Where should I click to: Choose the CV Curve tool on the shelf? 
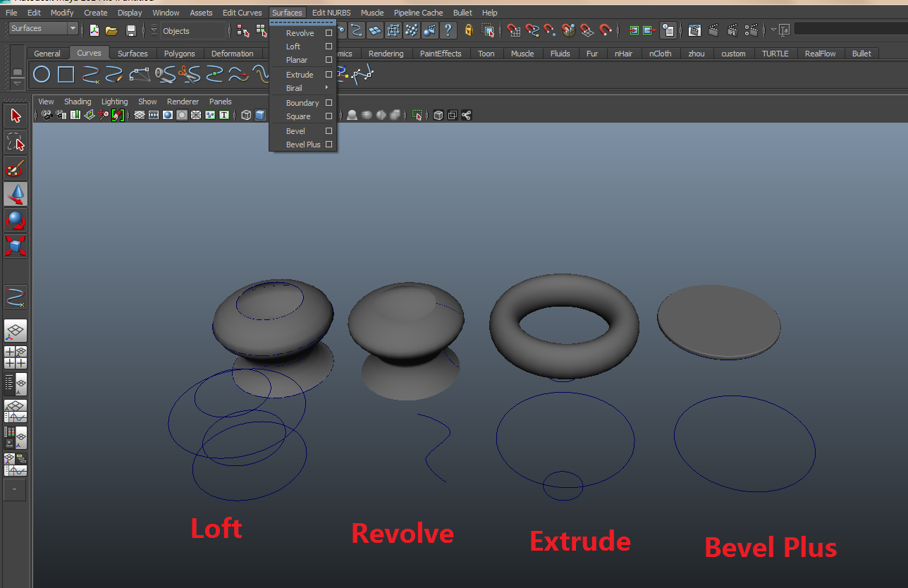[x=90, y=74]
